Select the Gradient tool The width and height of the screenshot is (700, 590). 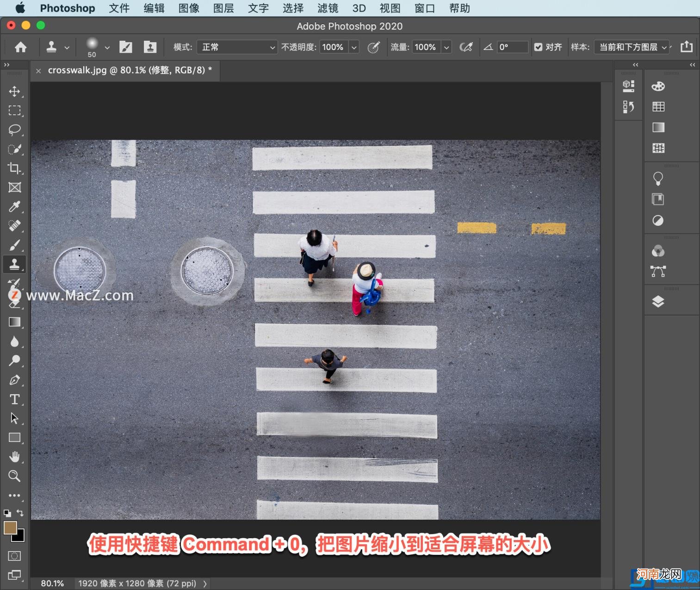coord(14,322)
